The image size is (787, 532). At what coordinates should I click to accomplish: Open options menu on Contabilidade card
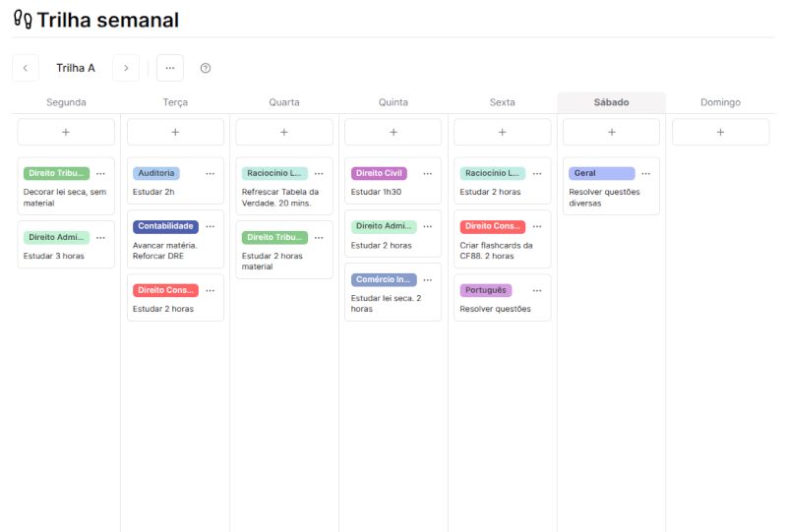[210, 226]
